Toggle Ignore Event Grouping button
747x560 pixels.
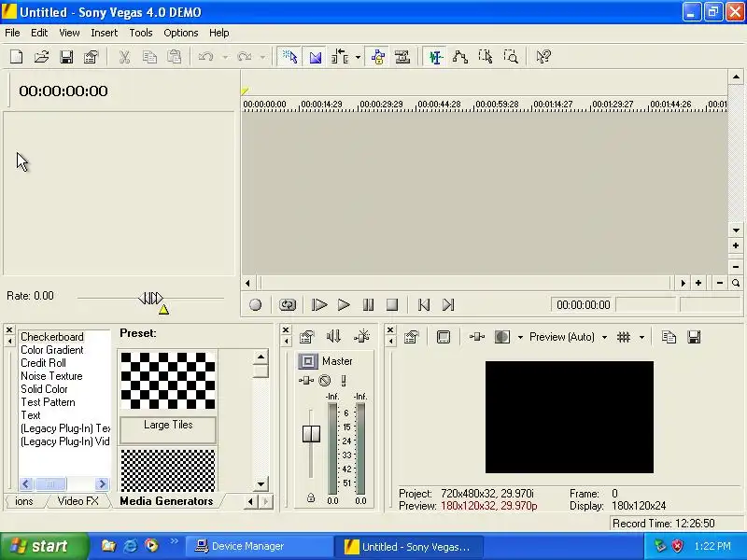[402, 57]
